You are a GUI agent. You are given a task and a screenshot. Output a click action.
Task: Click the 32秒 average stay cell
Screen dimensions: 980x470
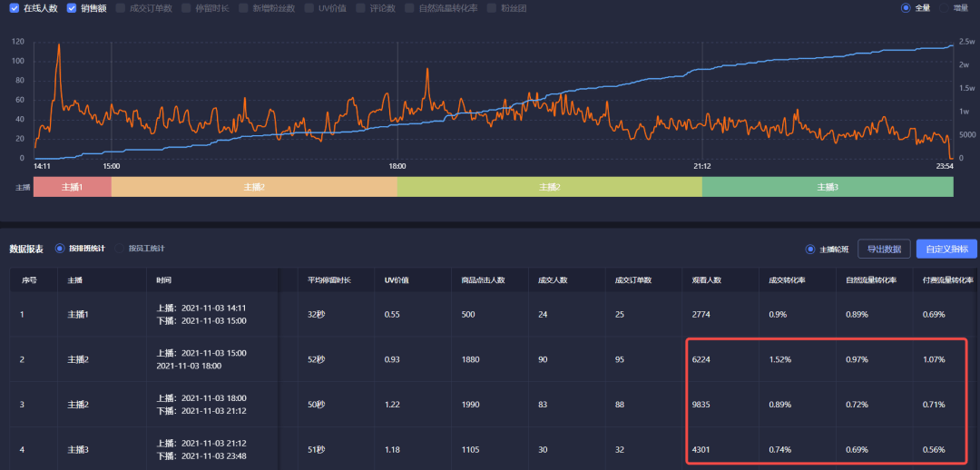click(x=317, y=314)
